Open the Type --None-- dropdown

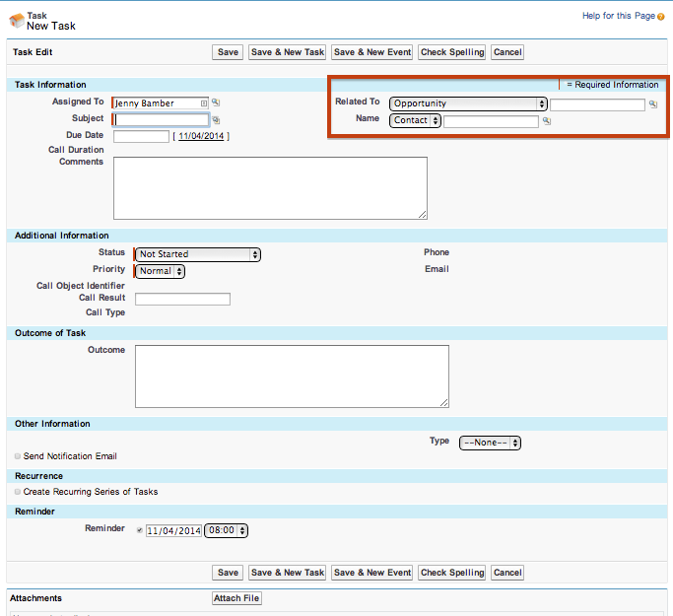(x=490, y=443)
